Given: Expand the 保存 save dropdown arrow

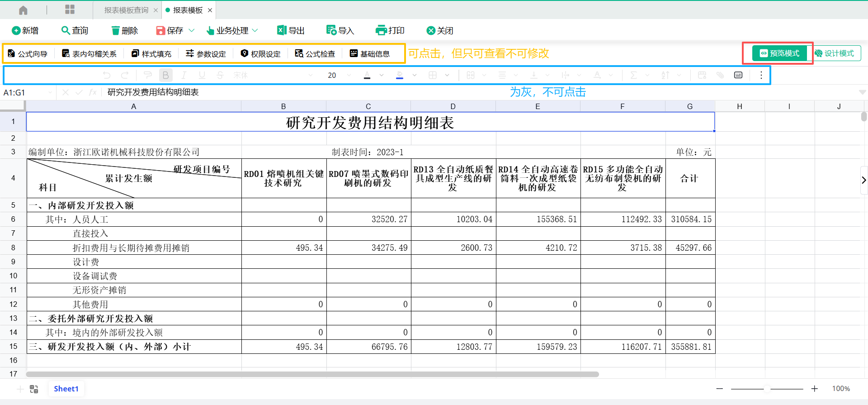Looking at the screenshot, I should click(x=191, y=30).
